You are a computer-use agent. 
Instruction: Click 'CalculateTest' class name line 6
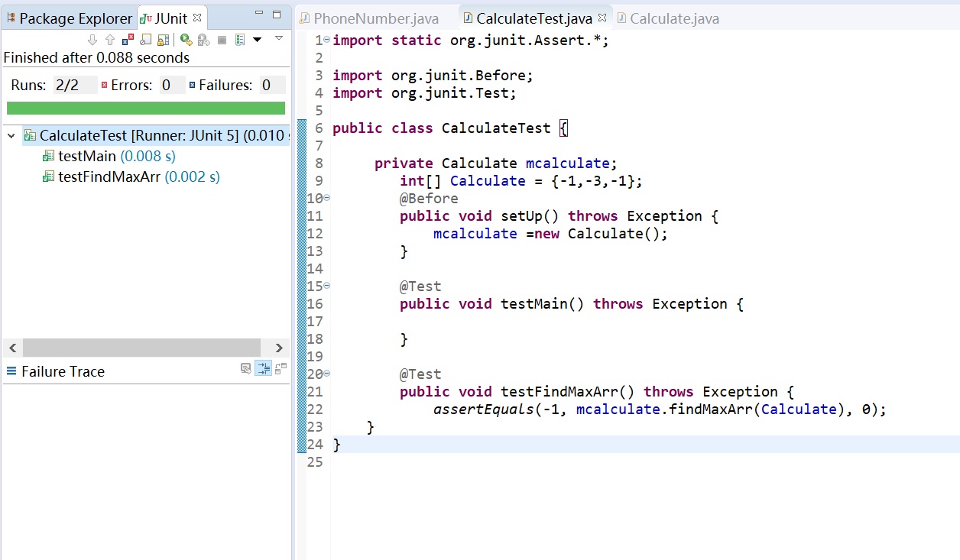[496, 128]
